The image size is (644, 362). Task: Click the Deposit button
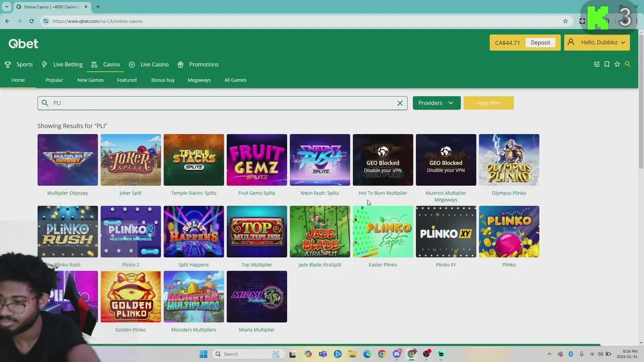[x=540, y=43]
